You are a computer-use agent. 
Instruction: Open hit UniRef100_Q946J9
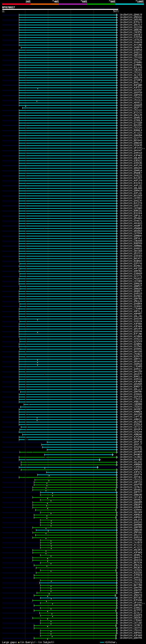[131, 15]
